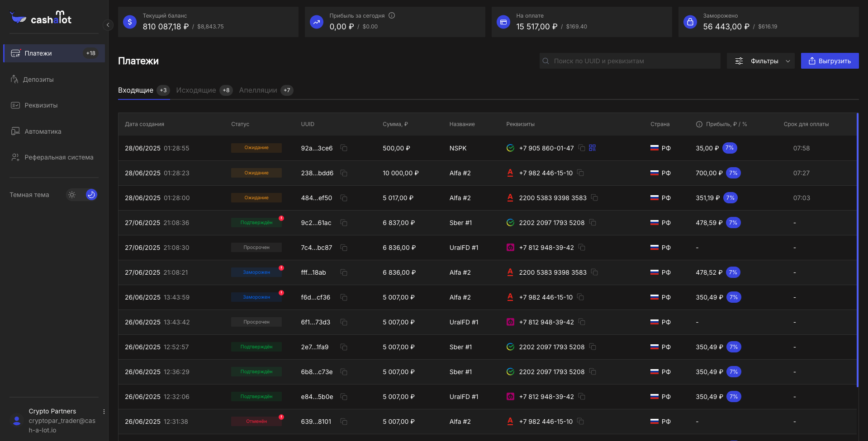Click the card icon on На оплате card

pyautogui.click(x=503, y=22)
